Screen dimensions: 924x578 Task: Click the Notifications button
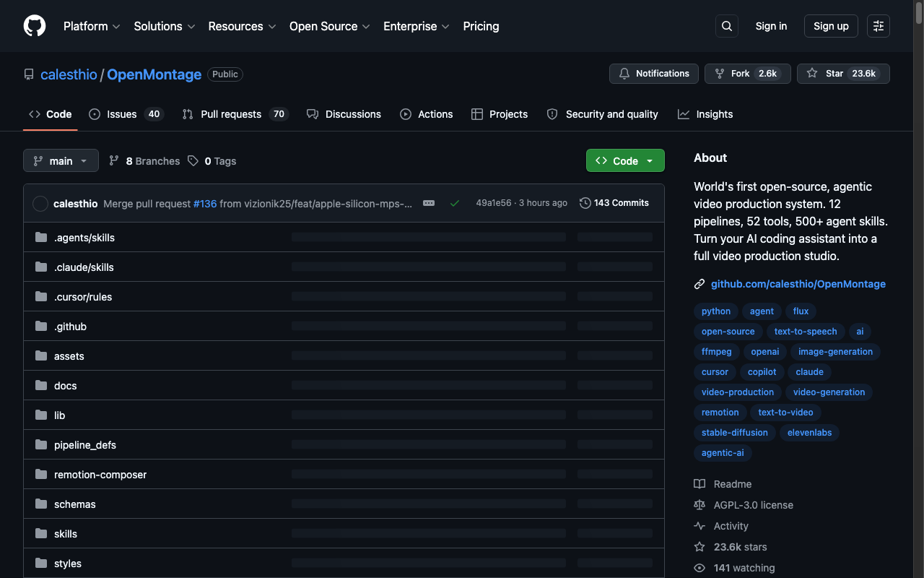pyautogui.click(x=654, y=74)
